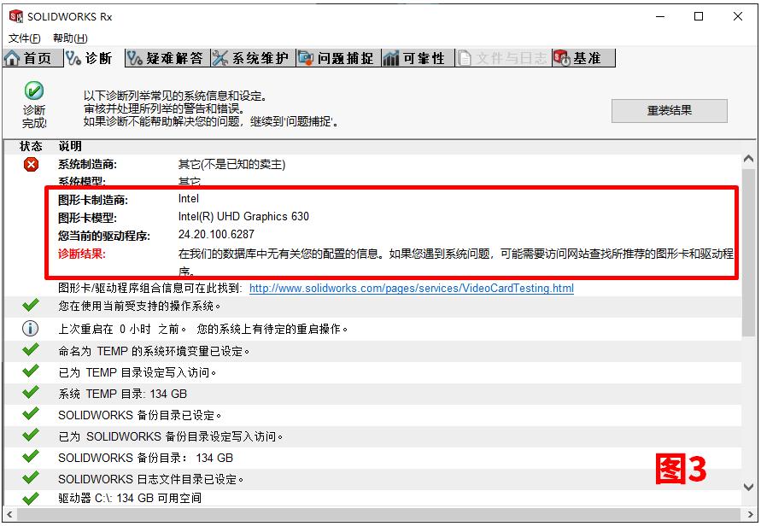Screen dimensions: 761x532
Task: Click the vertical scrollbar down arrow
Action: pos(748,486)
